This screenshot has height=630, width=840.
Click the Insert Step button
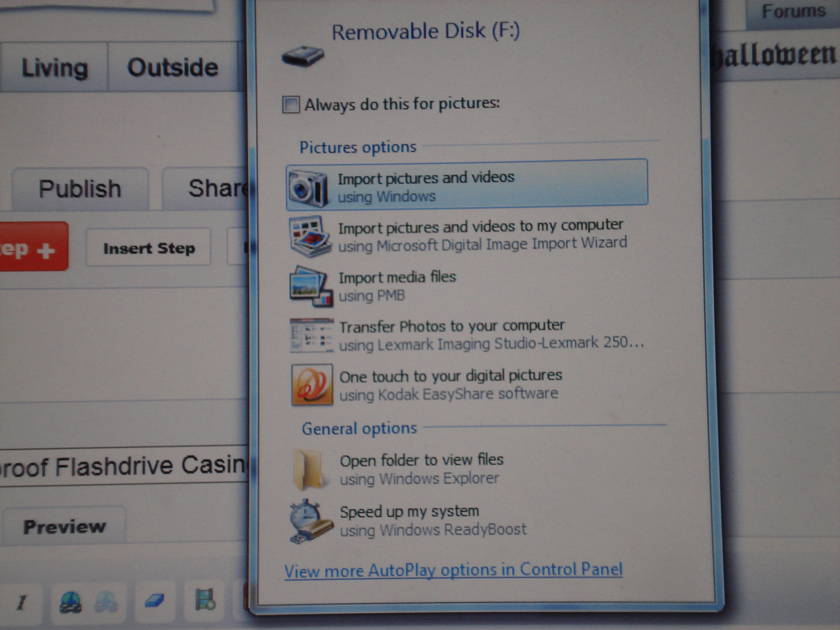pos(149,248)
